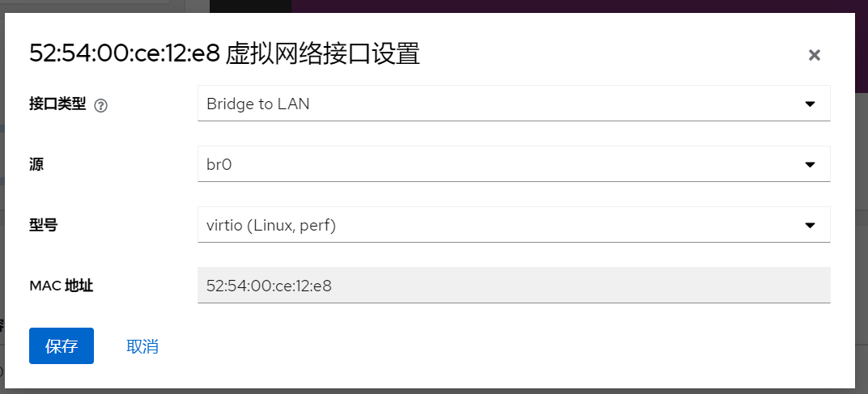The height and width of the screenshot is (394, 868).
Task: Click the read-only MAC address field
Action: pos(513,286)
